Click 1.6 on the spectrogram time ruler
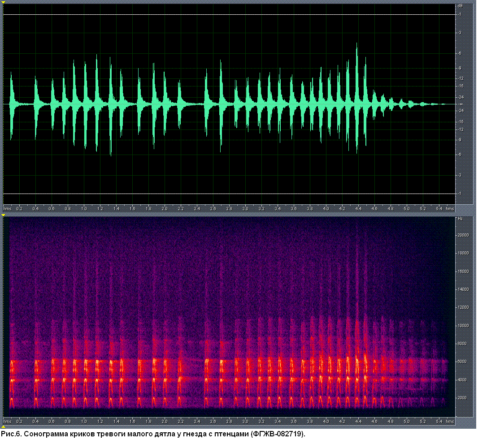Image resolution: width=478 pixels, height=448 pixels. [132, 422]
